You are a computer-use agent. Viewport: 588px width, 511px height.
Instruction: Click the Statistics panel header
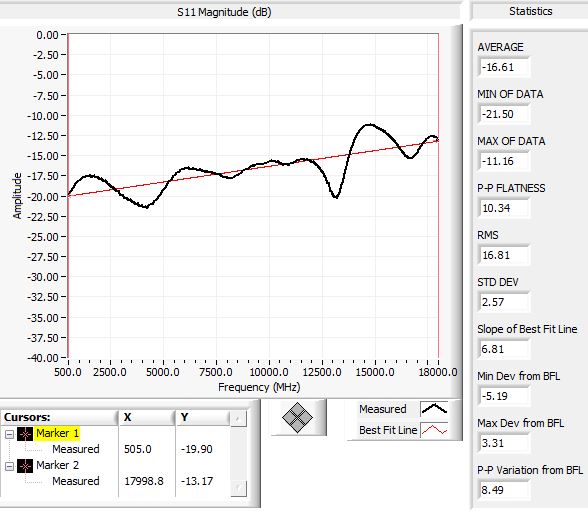[x=530, y=11]
